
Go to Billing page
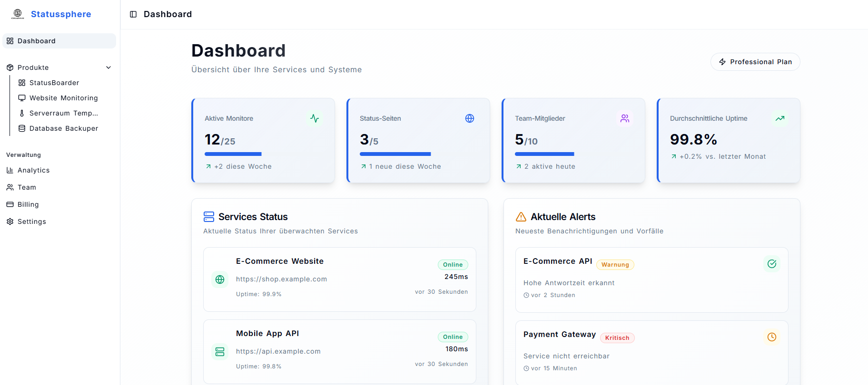[x=28, y=204]
